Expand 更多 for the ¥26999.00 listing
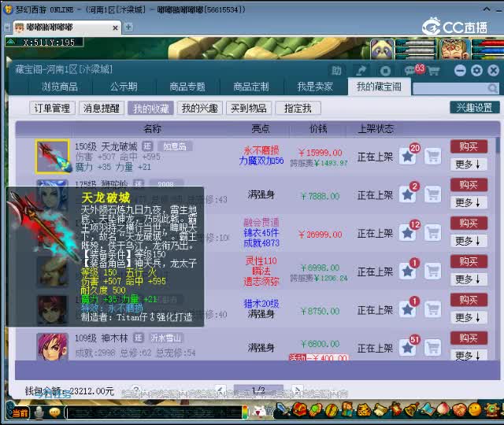The width and height of the screenshot is (504, 425). point(469,241)
